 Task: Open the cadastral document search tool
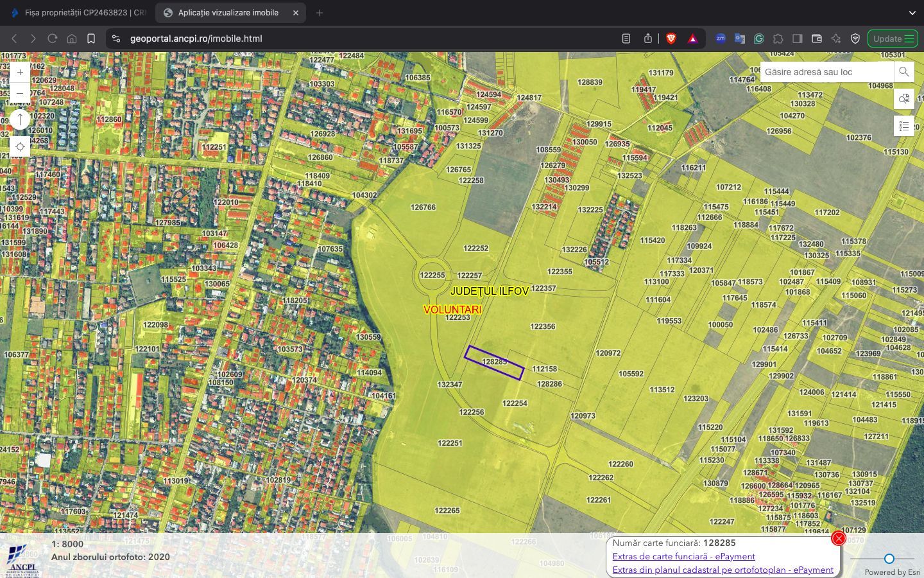click(904, 99)
